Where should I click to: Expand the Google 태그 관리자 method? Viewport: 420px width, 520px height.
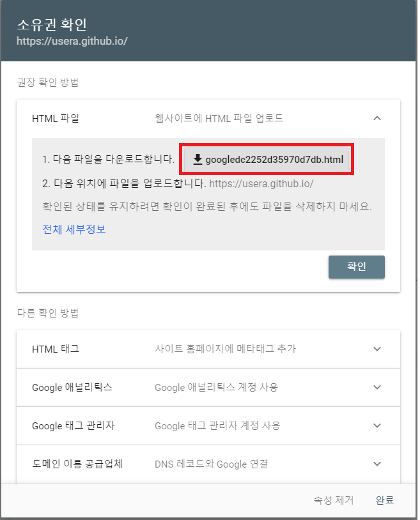click(208, 426)
